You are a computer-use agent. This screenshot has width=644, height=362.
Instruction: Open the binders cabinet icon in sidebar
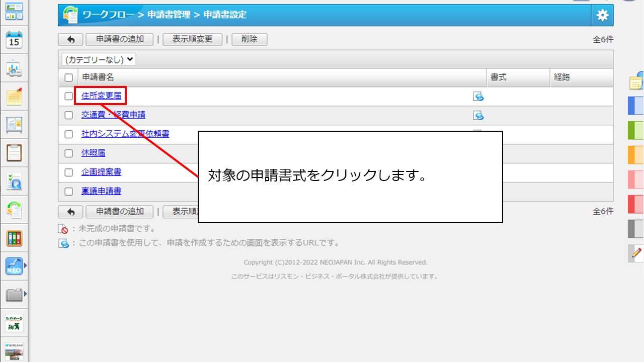click(14, 238)
